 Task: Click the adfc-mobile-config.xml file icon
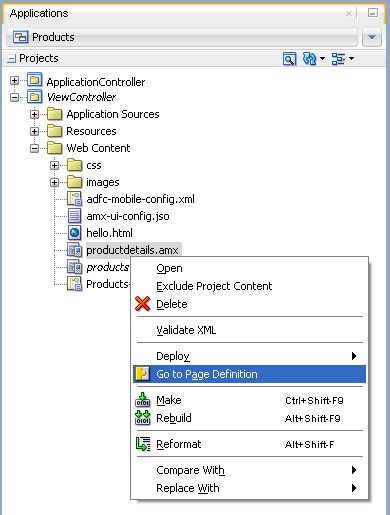pyautogui.click(x=74, y=199)
